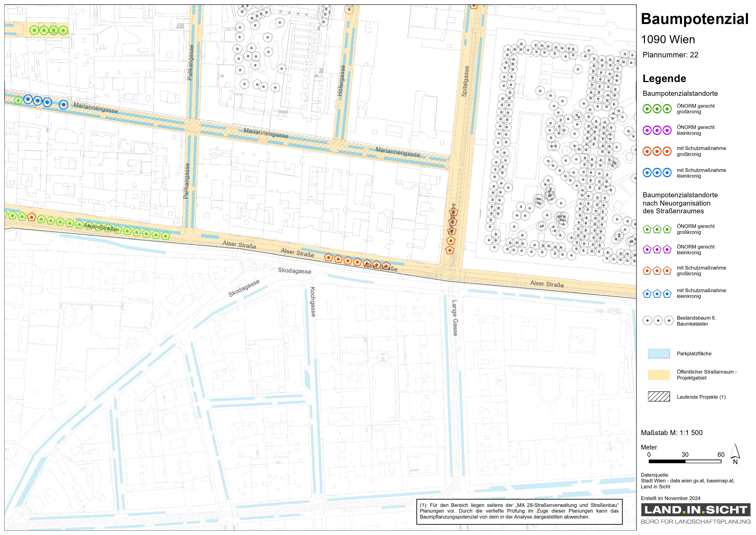This screenshot has height=535, width=756.
Task: Click the orange circle Schutzmaßnahme großkronig legend symbols
Action: click(x=657, y=151)
